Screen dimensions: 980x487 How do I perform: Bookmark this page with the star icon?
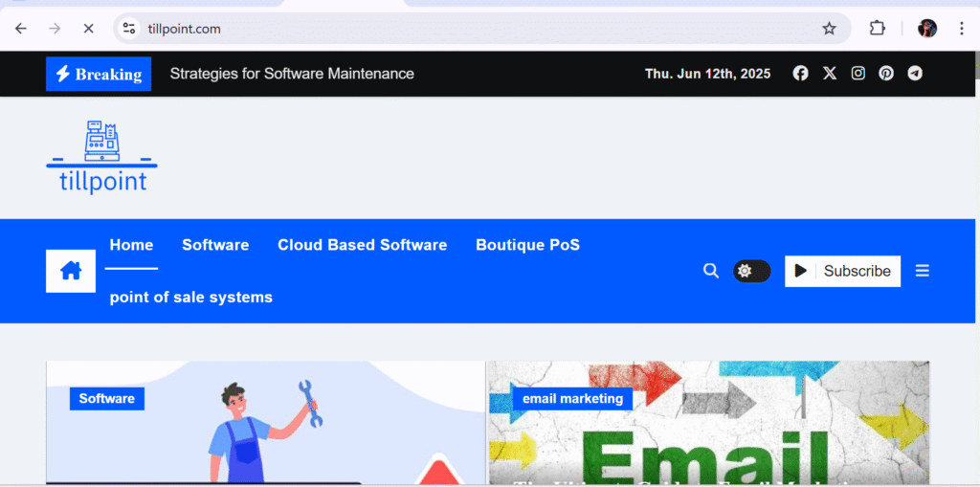point(829,29)
